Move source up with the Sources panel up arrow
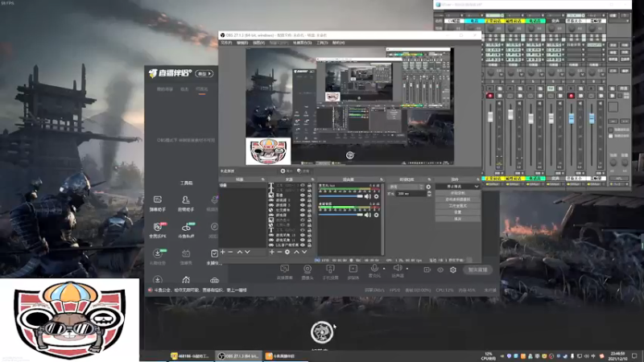Image resolution: width=644 pixels, height=362 pixels. (x=296, y=252)
